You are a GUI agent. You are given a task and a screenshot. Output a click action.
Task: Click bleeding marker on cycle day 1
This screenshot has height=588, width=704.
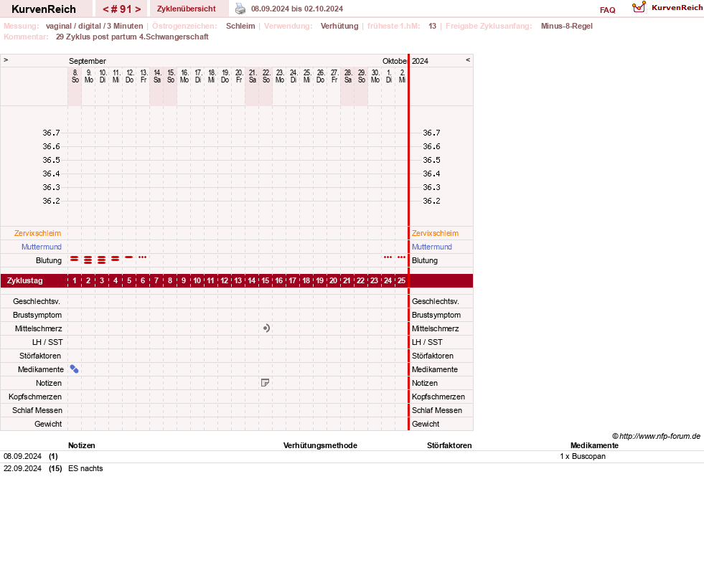[75, 258]
